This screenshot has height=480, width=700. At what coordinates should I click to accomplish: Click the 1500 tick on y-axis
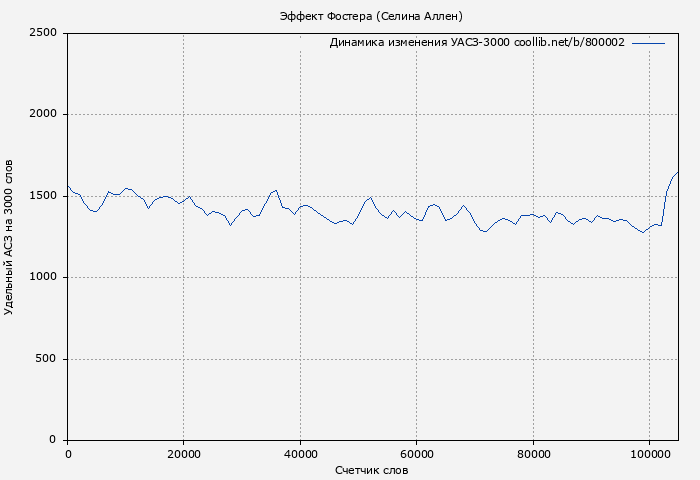tap(42, 196)
